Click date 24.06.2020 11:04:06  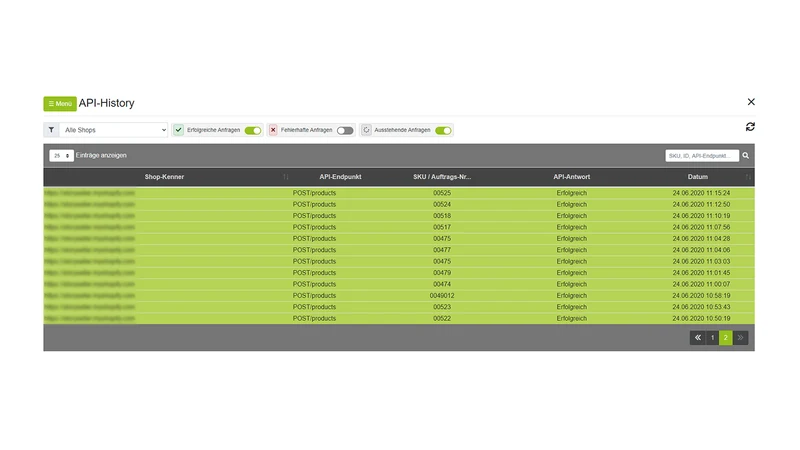(x=701, y=250)
